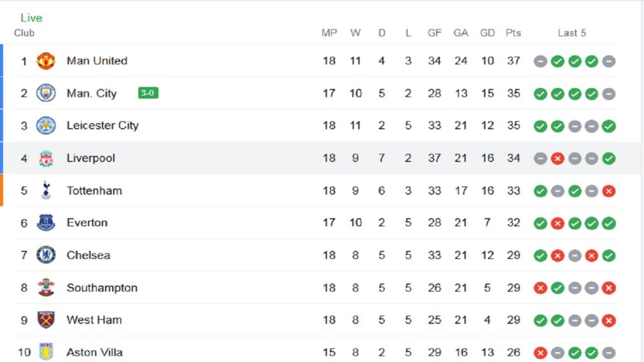644x362 pixels.
Task: Click the GD column header
Action: (x=487, y=33)
